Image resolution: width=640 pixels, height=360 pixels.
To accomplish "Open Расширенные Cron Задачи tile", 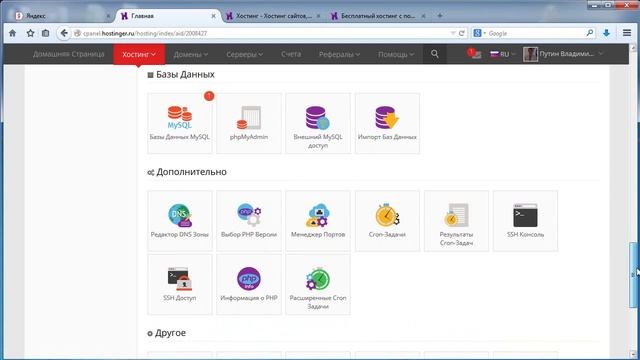I will tap(318, 284).
